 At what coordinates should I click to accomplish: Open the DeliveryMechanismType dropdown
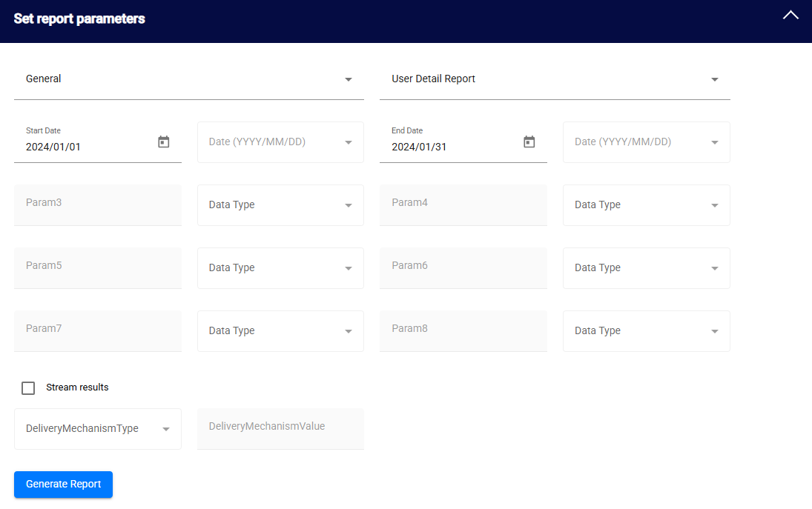(98, 429)
